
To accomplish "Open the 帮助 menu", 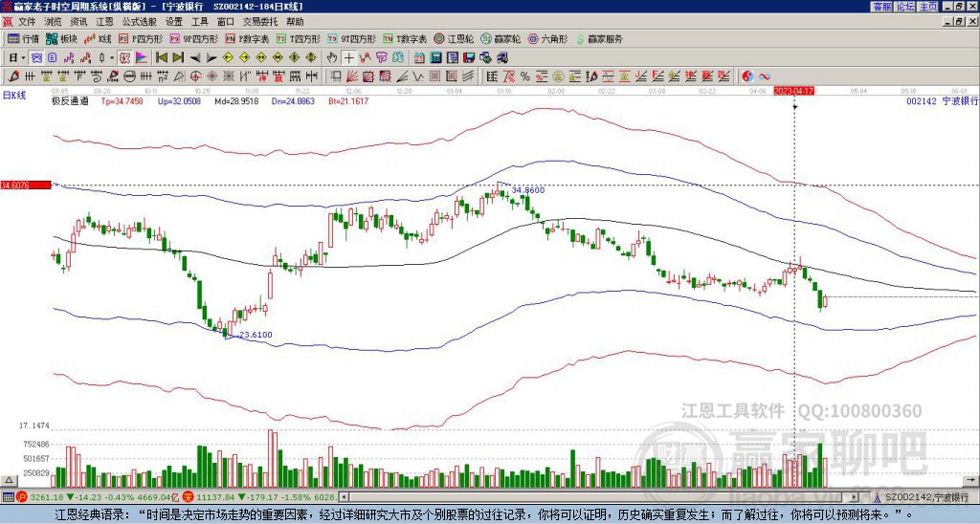I will click(x=295, y=22).
